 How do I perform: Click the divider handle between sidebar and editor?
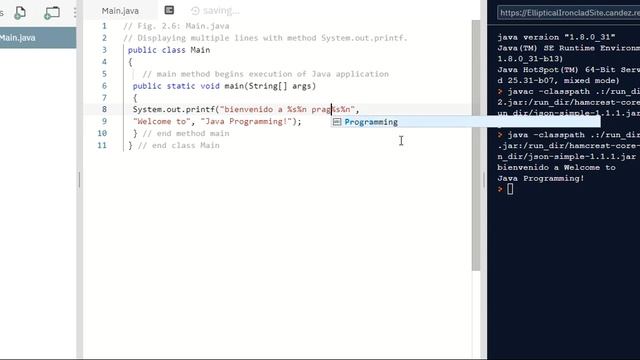tap(79, 180)
